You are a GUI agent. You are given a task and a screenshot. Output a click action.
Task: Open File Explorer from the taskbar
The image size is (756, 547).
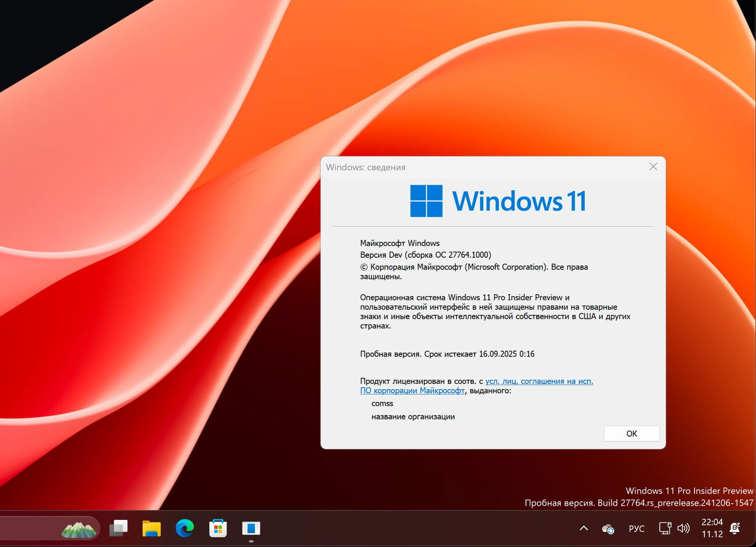[x=151, y=528]
